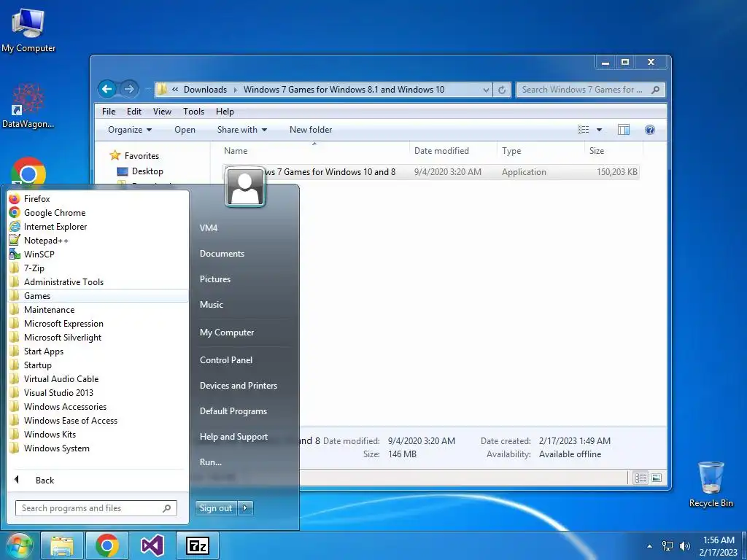Expand the Visual Studio 2013 folder

98,392
